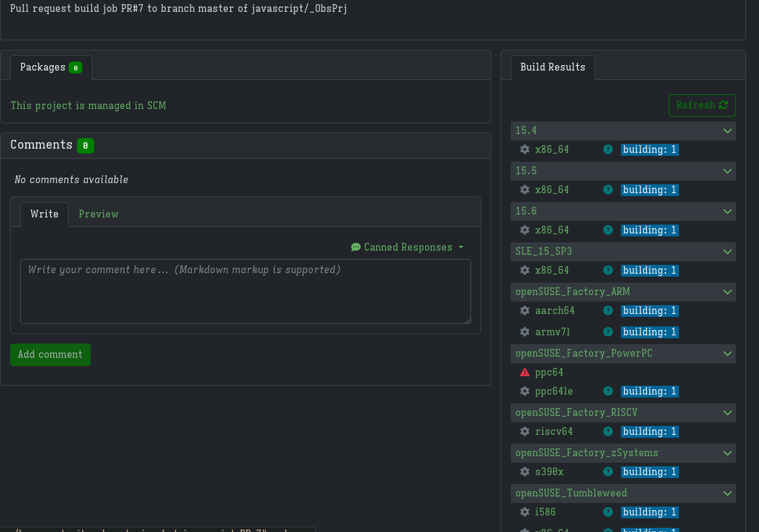Click help icon in 15.6 x86_64 row

click(x=608, y=230)
